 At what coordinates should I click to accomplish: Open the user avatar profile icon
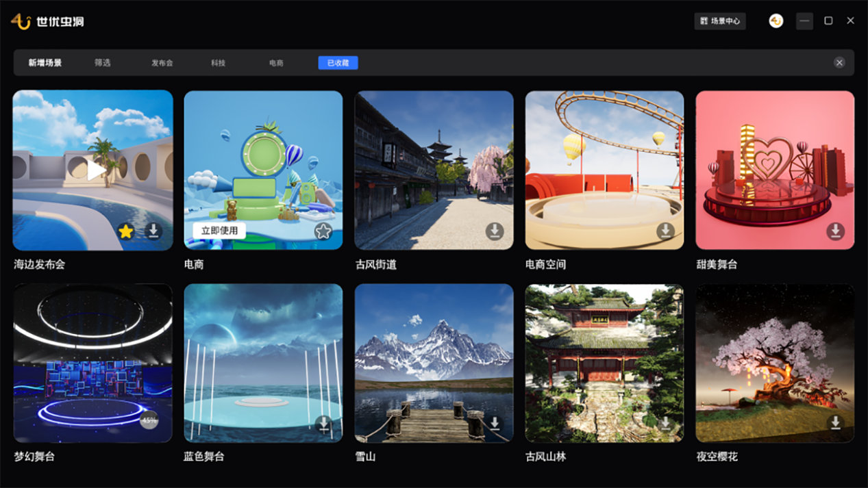776,21
